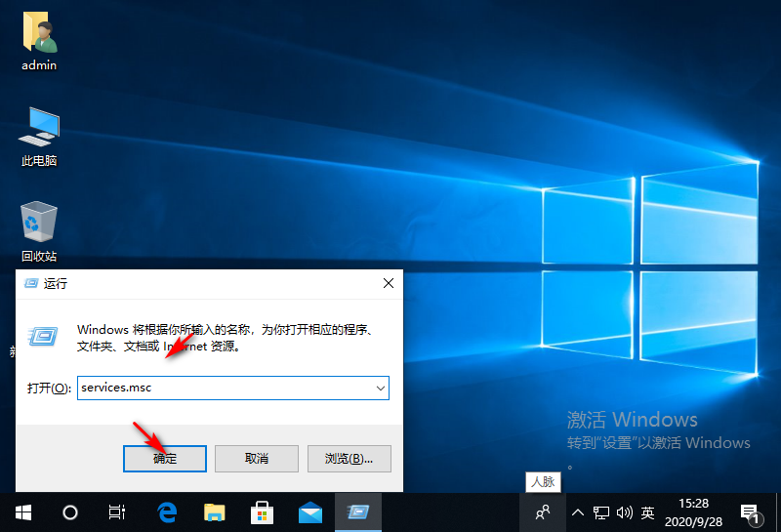Open Cortana search circle on taskbar
Image resolution: width=781 pixels, height=532 pixels.
(x=70, y=512)
